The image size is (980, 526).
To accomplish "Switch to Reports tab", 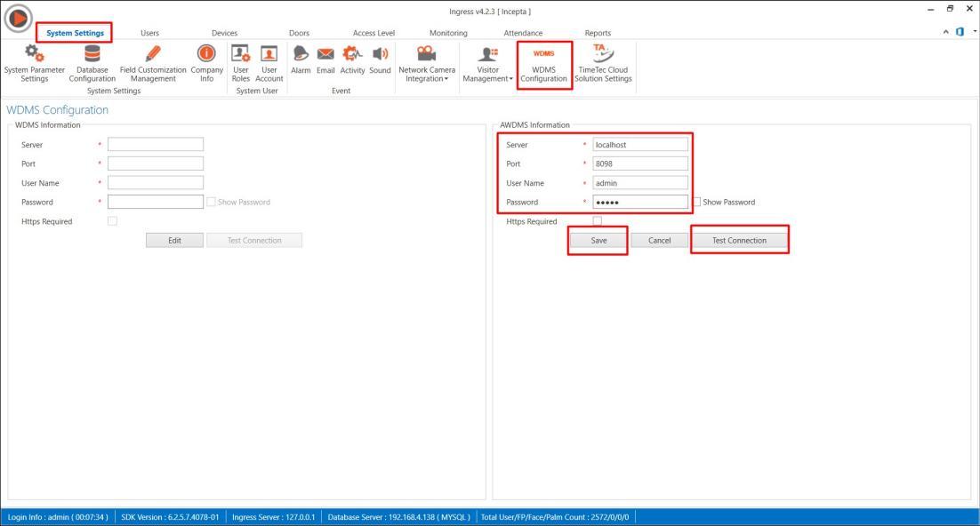I will pos(598,33).
